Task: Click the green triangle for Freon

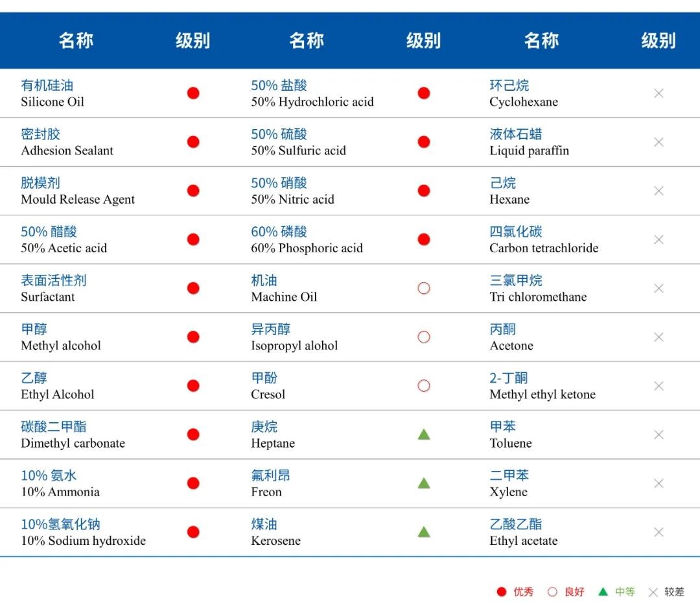Action: point(424,483)
